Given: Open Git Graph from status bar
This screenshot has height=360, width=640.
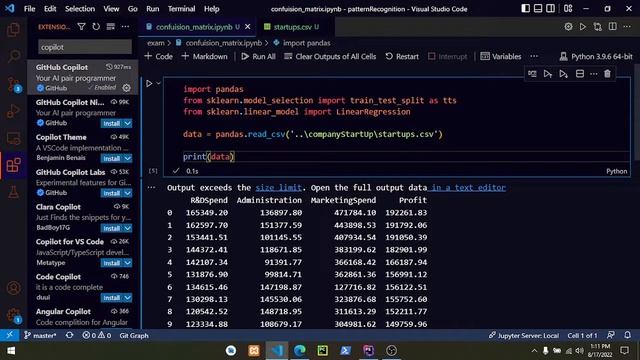Looking at the screenshot, I should pyautogui.click(x=134, y=335).
